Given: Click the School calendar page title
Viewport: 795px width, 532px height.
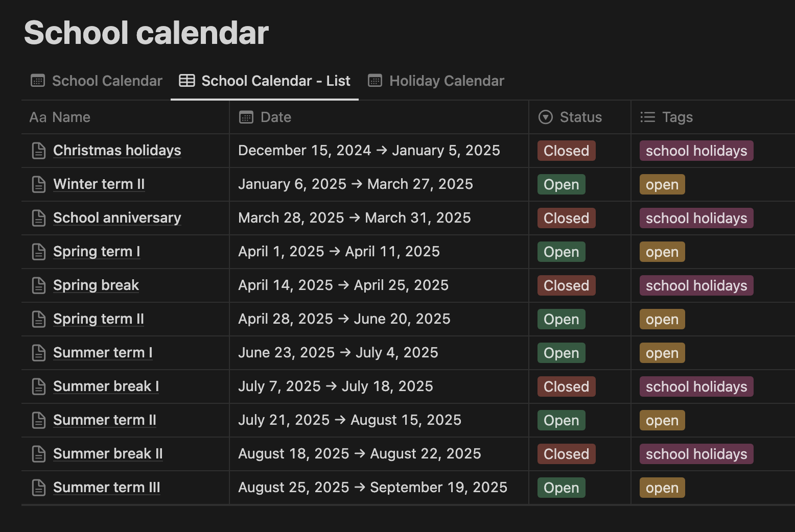Looking at the screenshot, I should 146,33.
